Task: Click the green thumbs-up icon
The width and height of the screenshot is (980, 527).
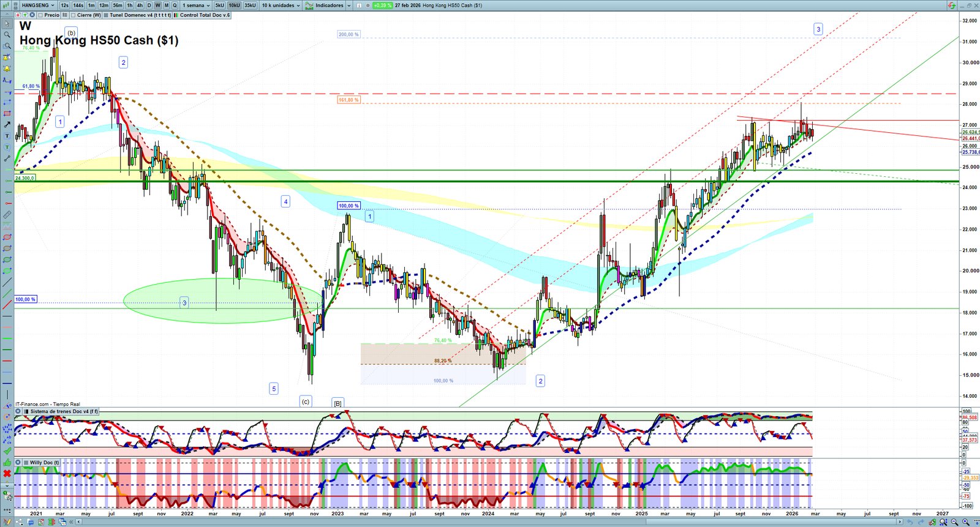Action: (x=7, y=462)
